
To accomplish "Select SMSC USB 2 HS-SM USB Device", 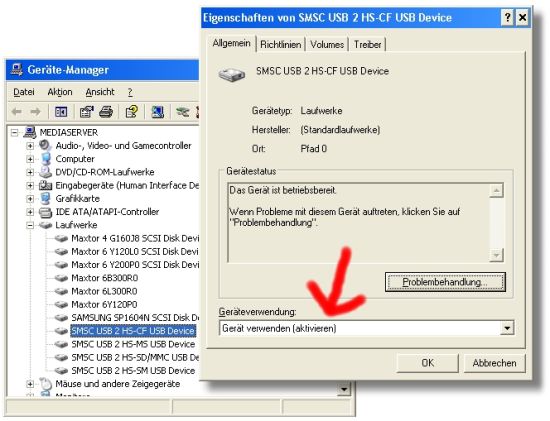I will coord(133,370).
